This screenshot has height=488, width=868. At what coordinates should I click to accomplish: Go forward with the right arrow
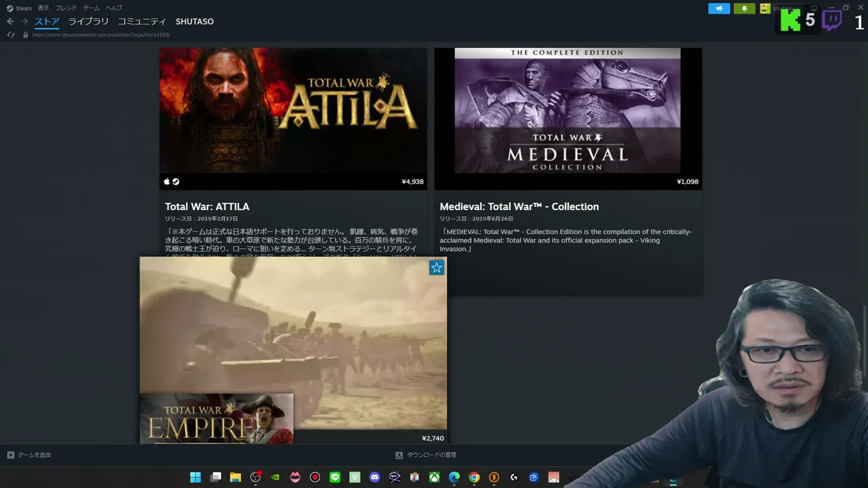point(24,22)
